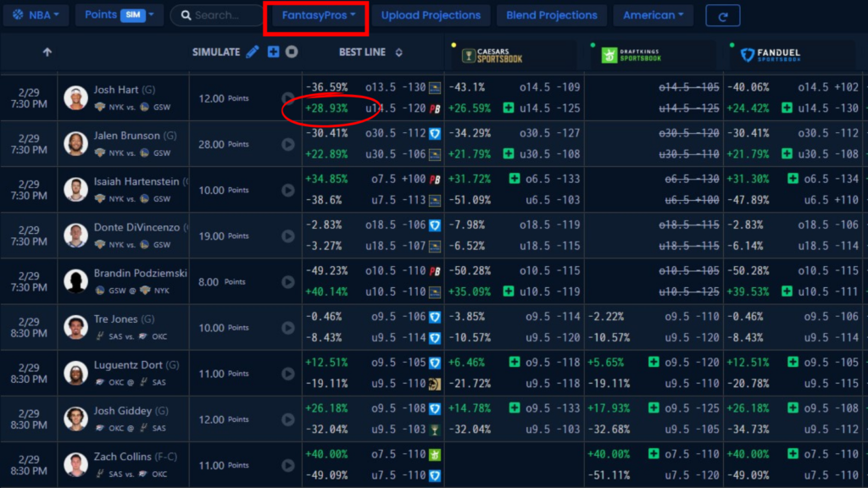Click Podziemski +40.14% best line value
The image size is (868, 488).
click(326, 291)
